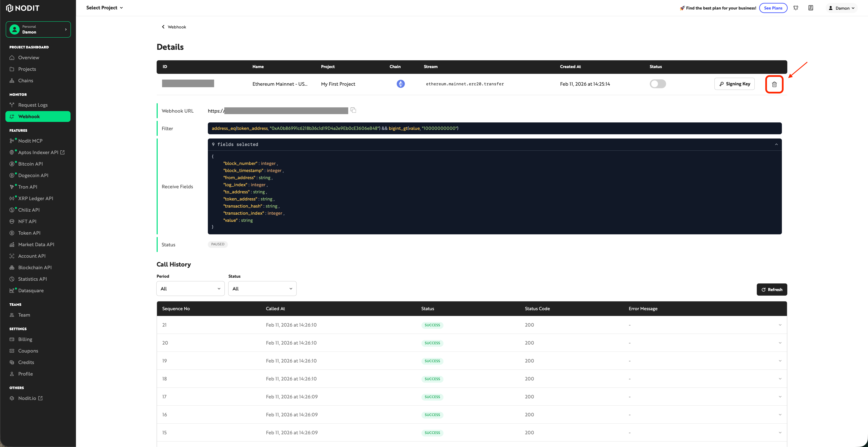868x447 pixels.
Task: Copy the Webhook URL with copy icon
Action: (x=353, y=110)
